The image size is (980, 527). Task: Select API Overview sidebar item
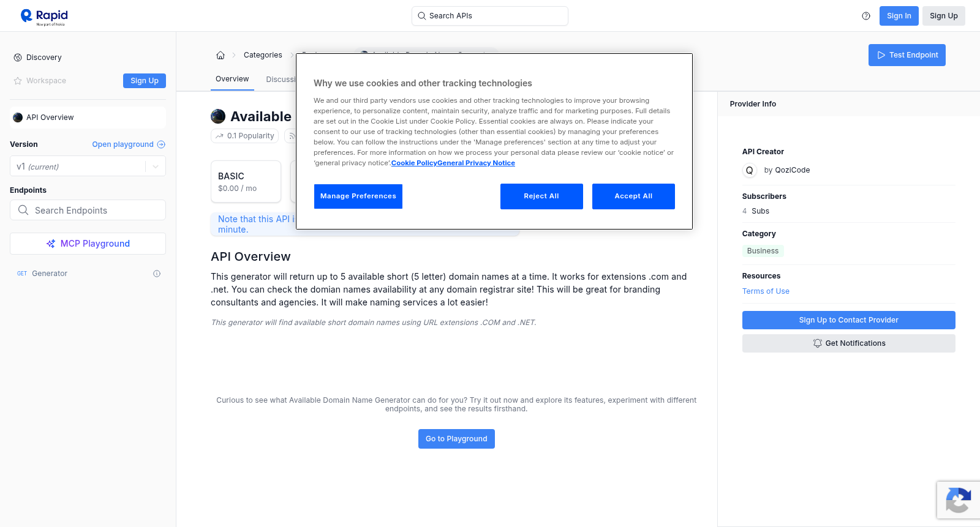tap(88, 118)
